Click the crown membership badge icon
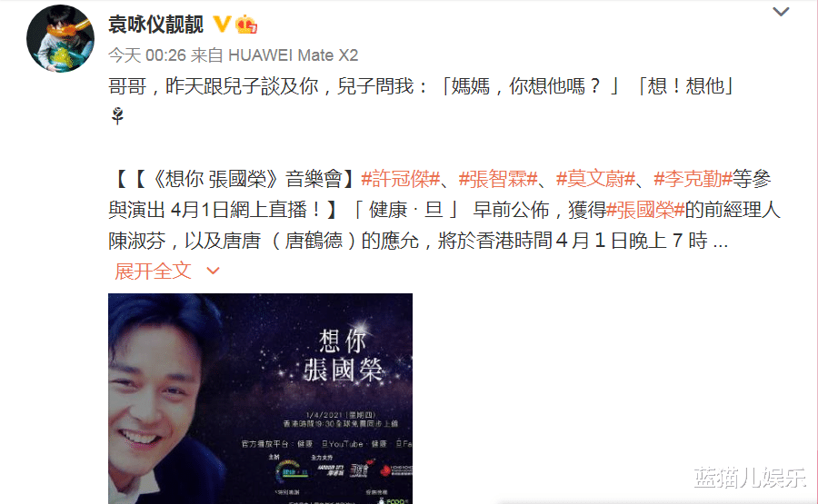Viewport: 818px width, 504px height. point(246,24)
